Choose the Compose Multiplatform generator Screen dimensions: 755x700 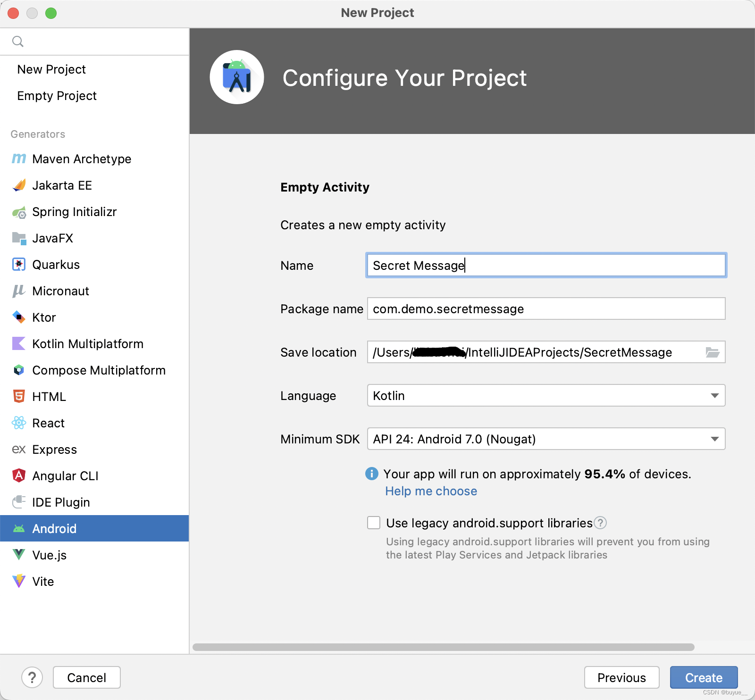coord(94,370)
